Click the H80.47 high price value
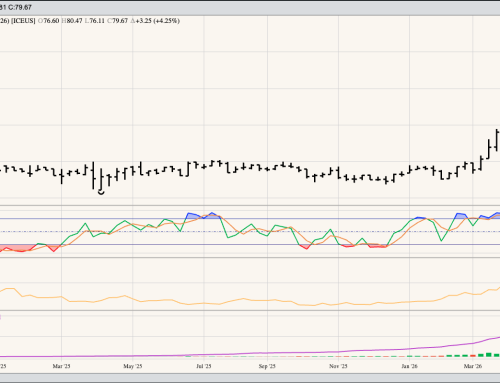The image size is (500, 383). (72, 21)
